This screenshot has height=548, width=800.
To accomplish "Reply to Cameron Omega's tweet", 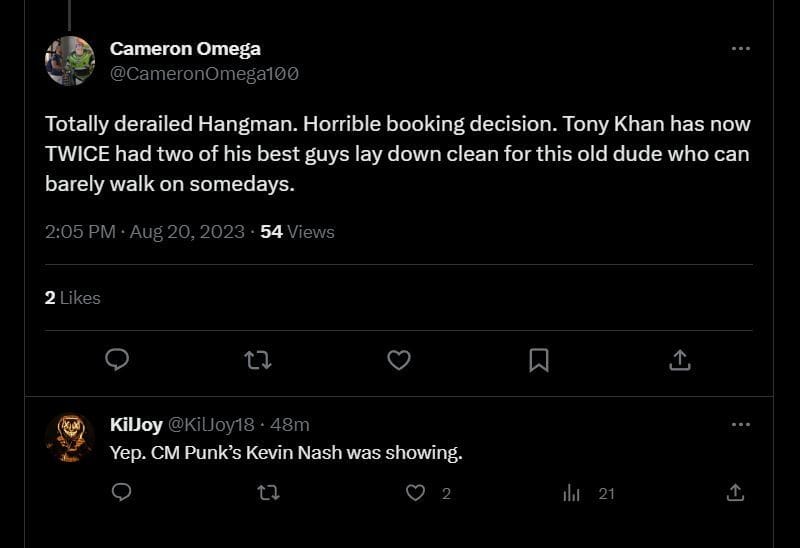I will (118, 360).
